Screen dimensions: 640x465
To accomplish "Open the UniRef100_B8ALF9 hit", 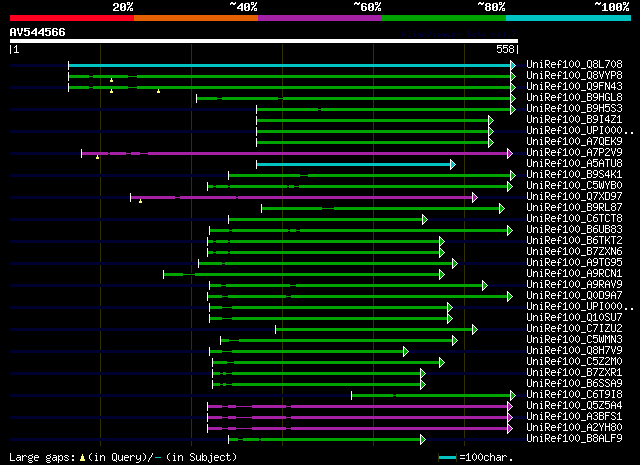I will tap(574, 439).
